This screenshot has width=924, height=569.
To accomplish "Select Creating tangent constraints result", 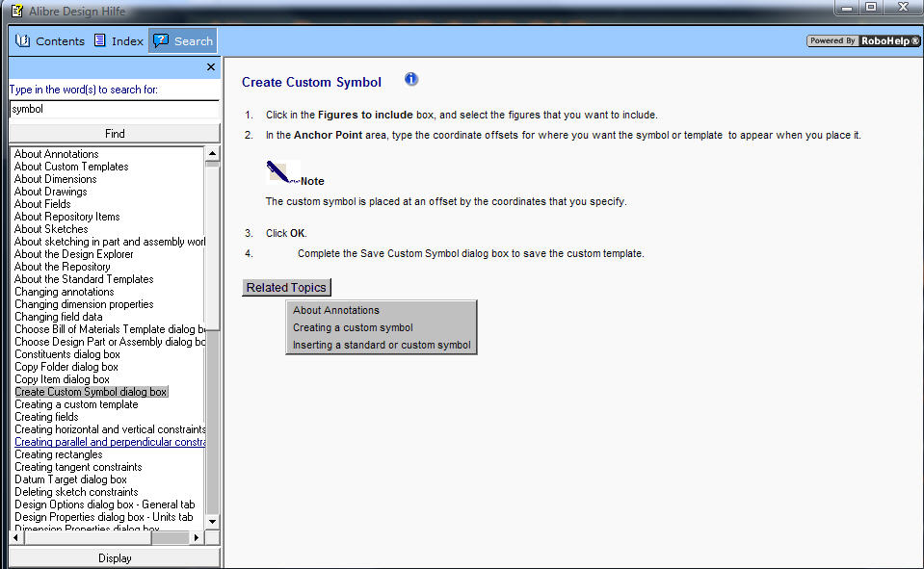I will tap(78, 467).
